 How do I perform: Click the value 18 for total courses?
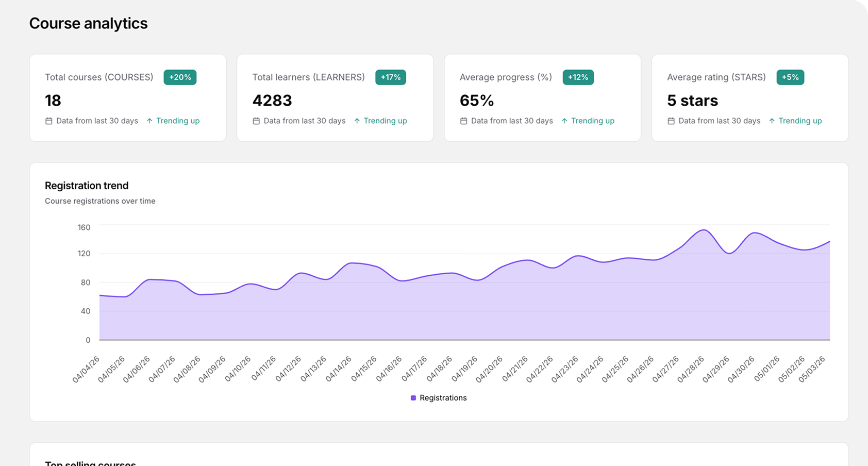pyautogui.click(x=53, y=101)
